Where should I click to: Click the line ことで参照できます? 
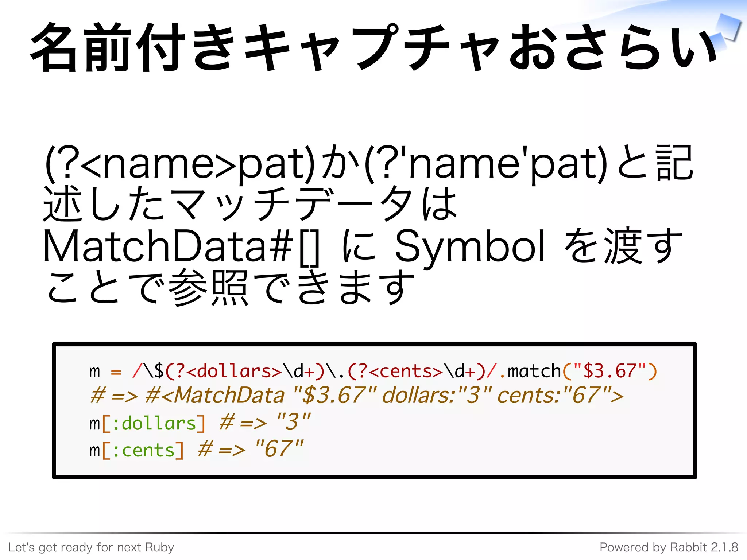231,287
